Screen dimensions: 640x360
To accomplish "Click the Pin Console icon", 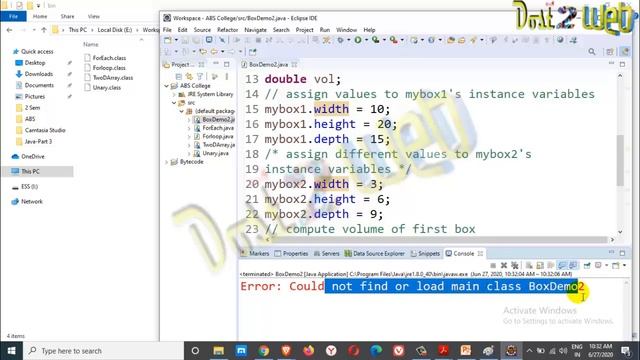I will coord(587,265).
